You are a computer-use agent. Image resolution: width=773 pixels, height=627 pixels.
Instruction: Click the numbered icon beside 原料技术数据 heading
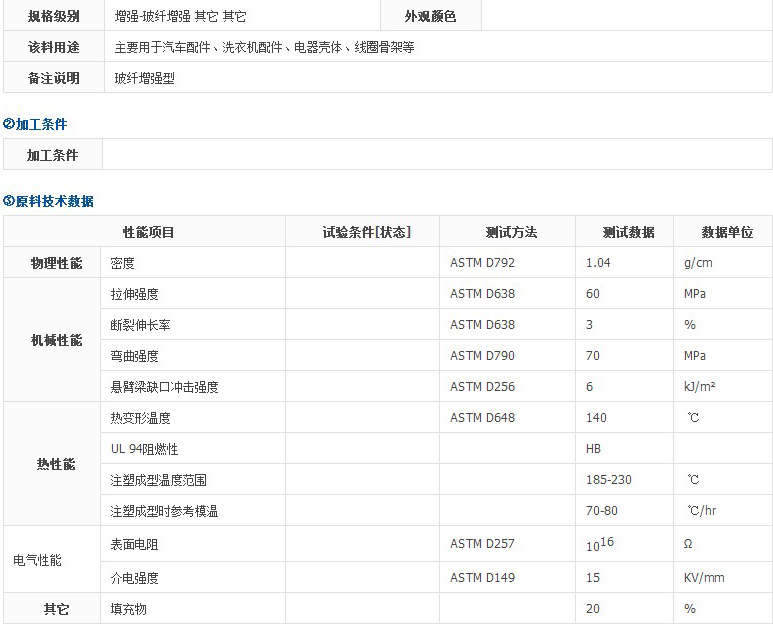[x=9, y=201]
